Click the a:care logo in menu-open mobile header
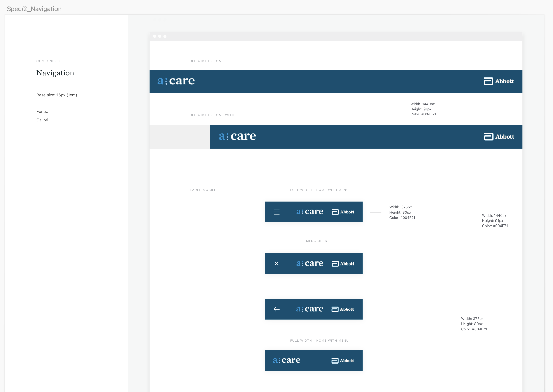The image size is (553, 392). click(x=310, y=263)
